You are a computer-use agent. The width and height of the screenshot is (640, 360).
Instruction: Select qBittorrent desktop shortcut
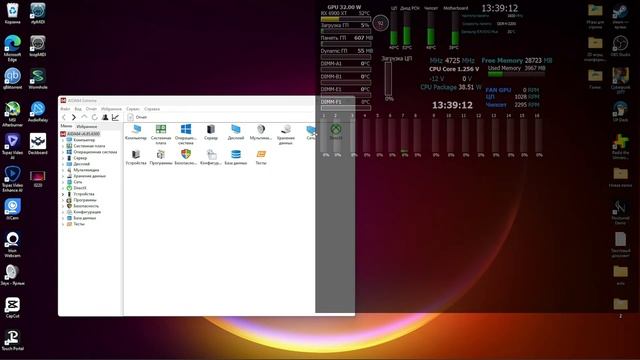point(12,78)
